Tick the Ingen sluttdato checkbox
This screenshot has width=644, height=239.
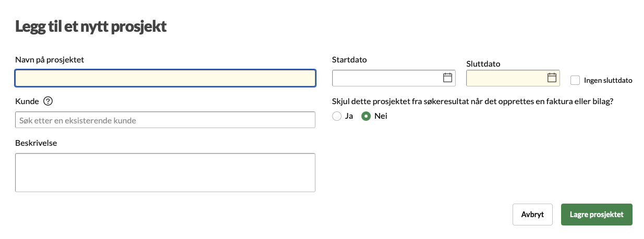[575, 80]
